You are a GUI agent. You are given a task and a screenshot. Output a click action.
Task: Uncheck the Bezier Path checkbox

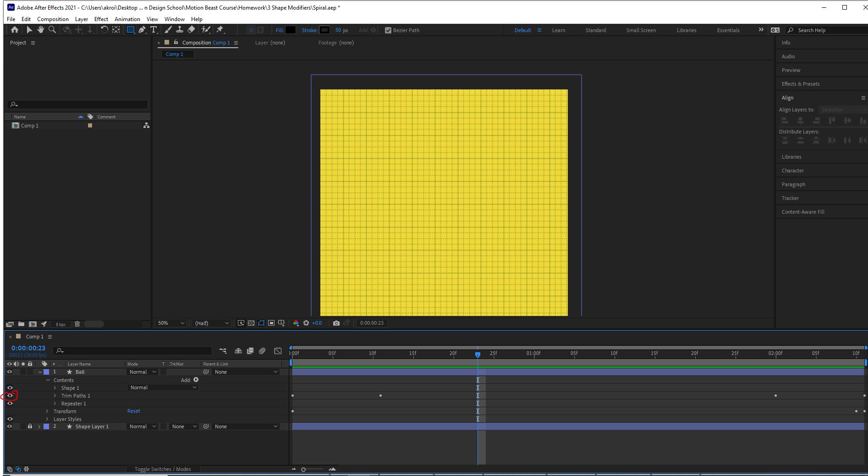tap(388, 30)
